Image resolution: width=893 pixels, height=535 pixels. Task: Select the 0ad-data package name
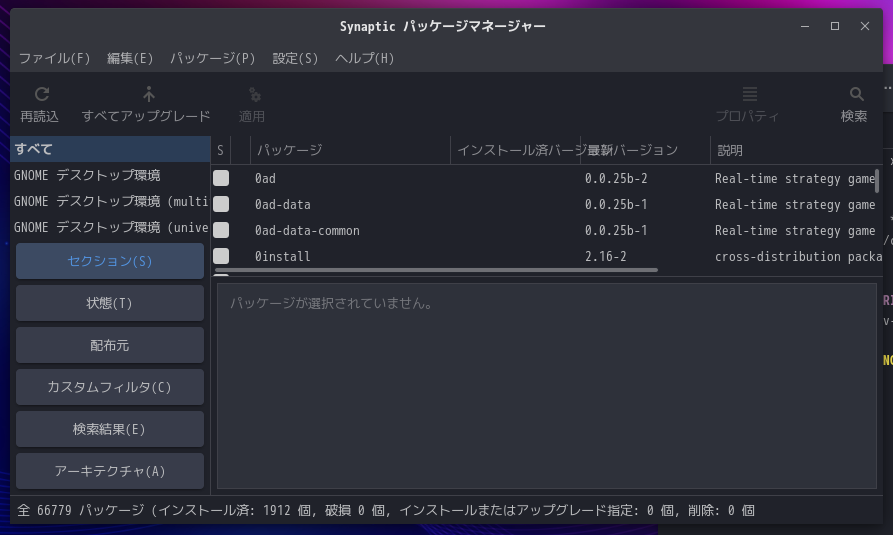283,205
